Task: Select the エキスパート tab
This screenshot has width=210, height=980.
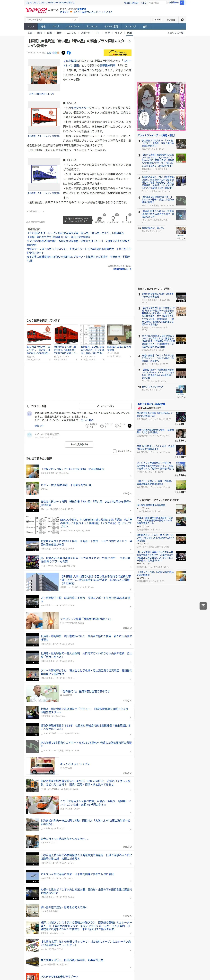Action: [x=72, y=27]
